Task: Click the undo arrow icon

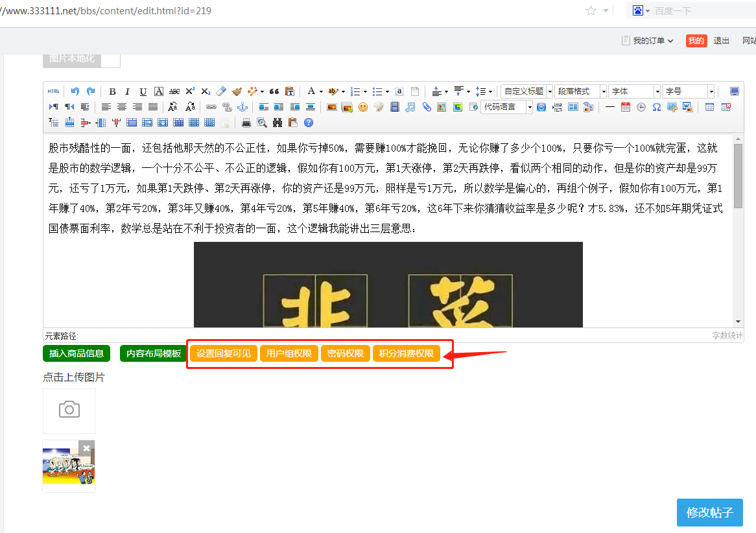Action: coord(75,91)
